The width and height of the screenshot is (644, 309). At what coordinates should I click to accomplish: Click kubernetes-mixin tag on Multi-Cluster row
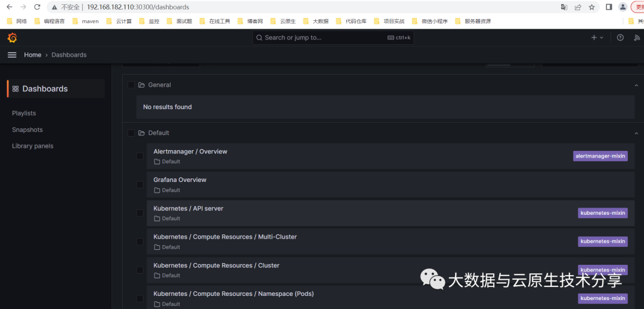pos(602,241)
